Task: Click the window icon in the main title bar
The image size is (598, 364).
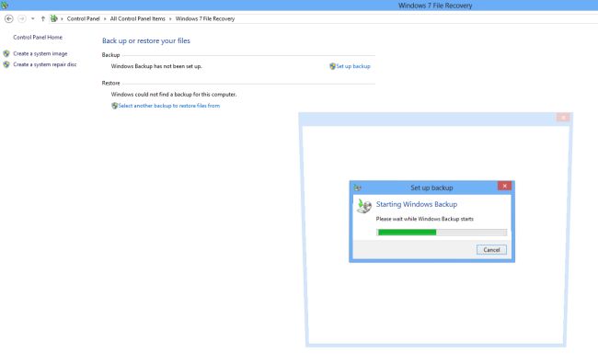Action: [x=5, y=5]
